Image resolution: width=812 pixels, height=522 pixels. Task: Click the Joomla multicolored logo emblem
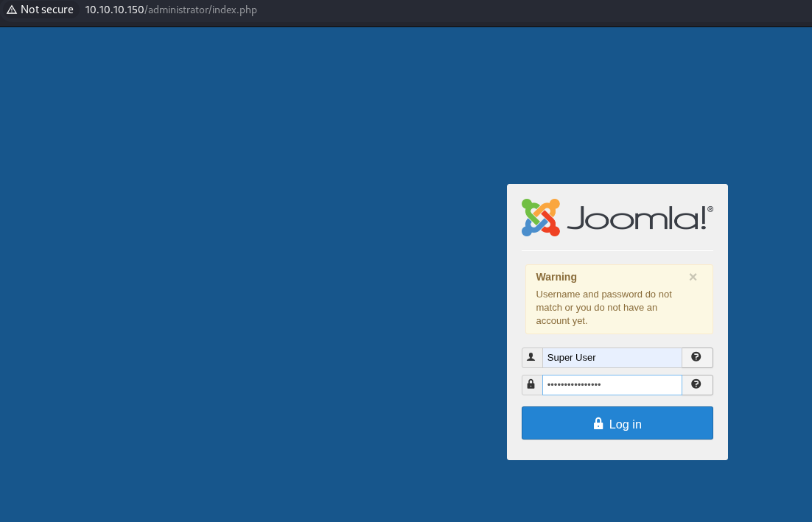click(x=540, y=217)
